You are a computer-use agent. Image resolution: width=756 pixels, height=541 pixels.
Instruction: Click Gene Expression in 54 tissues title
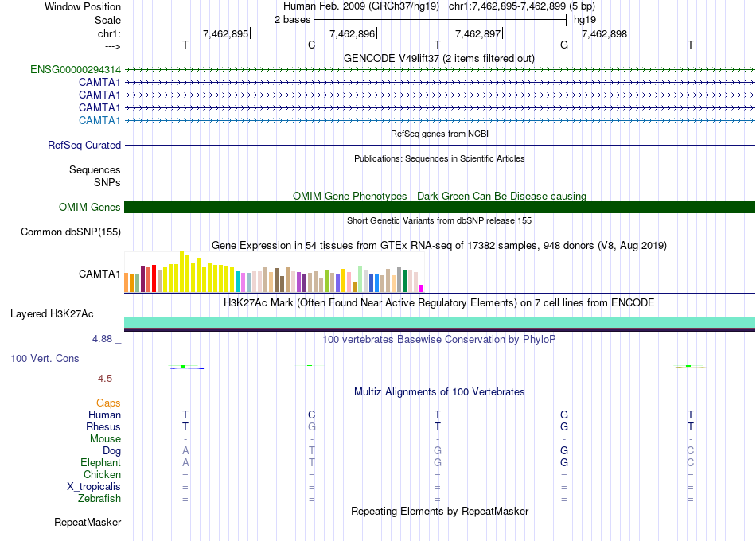(x=439, y=245)
